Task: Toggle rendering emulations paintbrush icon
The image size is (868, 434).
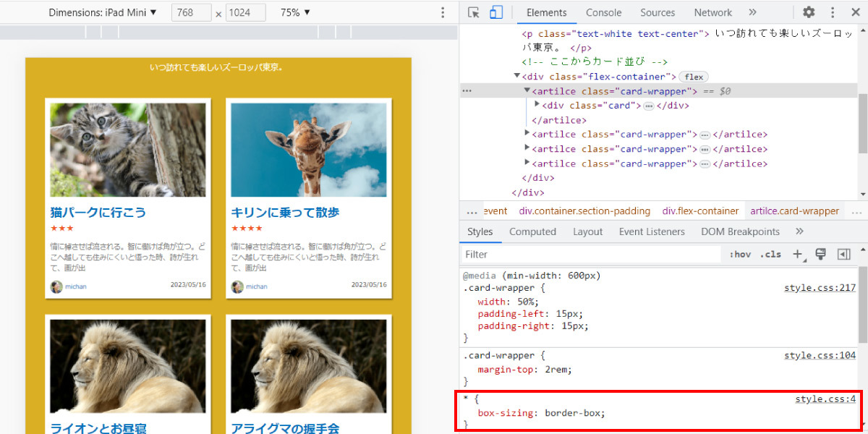Action: 820,255
